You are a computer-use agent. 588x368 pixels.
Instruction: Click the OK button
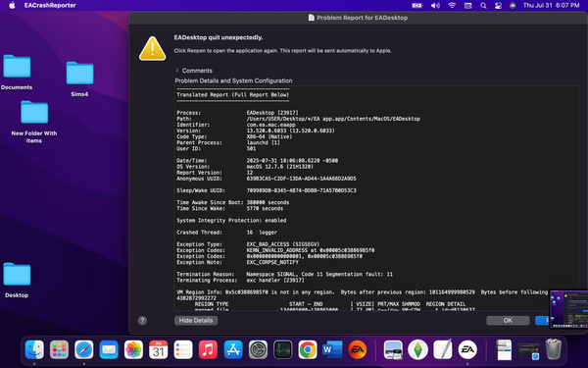click(508, 320)
